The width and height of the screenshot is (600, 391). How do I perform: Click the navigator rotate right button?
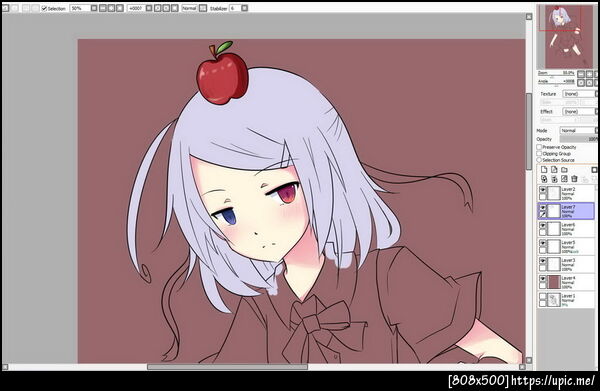coord(589,83)
